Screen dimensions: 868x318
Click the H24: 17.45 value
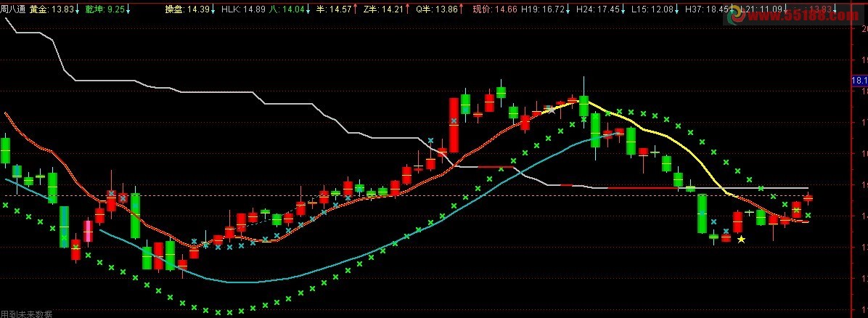pos(599,9)
